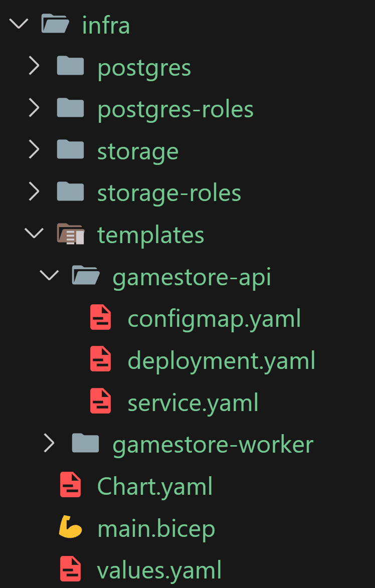Click the infra open-folder icon

coord(55,24)
